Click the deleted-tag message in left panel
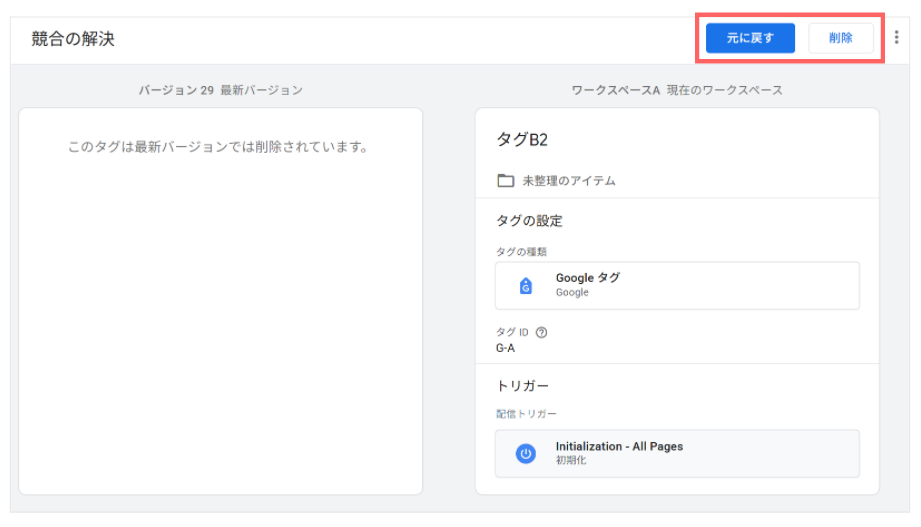 click(218, 147)
